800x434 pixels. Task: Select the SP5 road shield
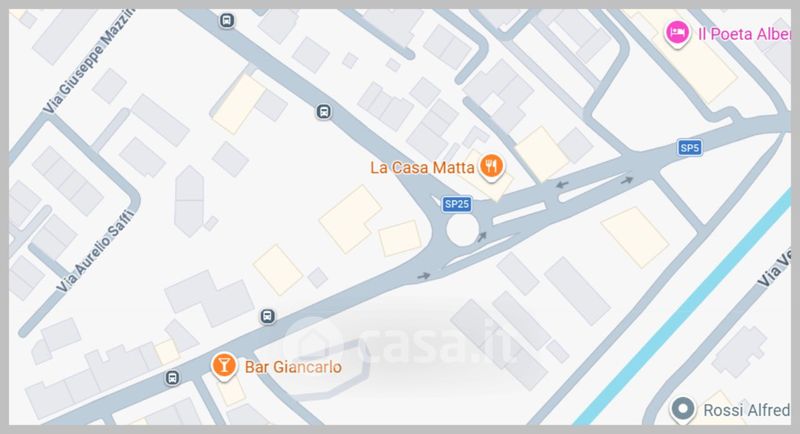coord(689,148)
